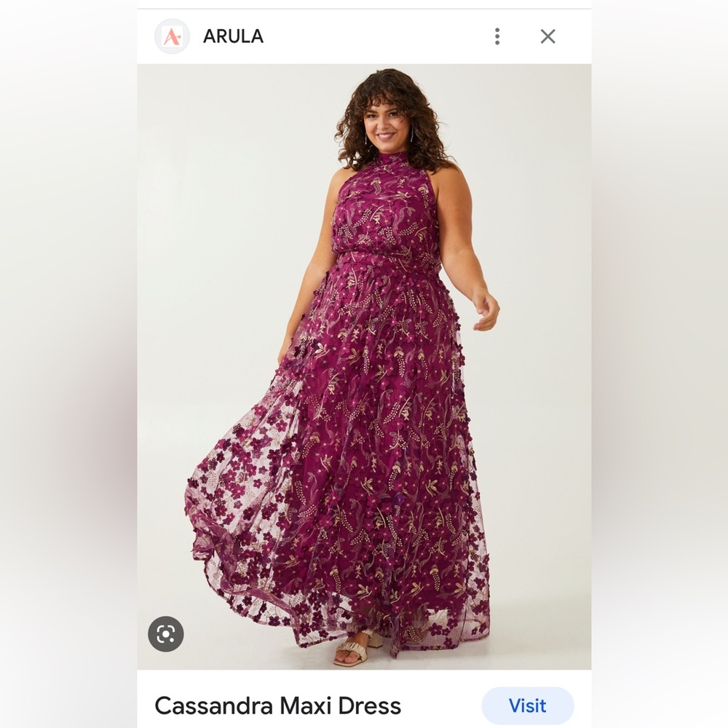This screenshot has width=728, height=728.
Task: Click the model's drop earring
Action: pyautogui.click(x=412, y=135)
